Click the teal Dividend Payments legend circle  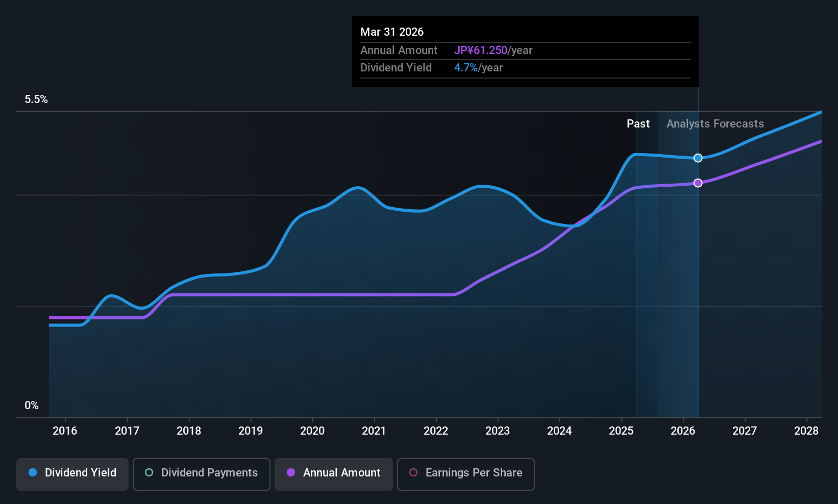pyautogui.click(x=149, y=473)
